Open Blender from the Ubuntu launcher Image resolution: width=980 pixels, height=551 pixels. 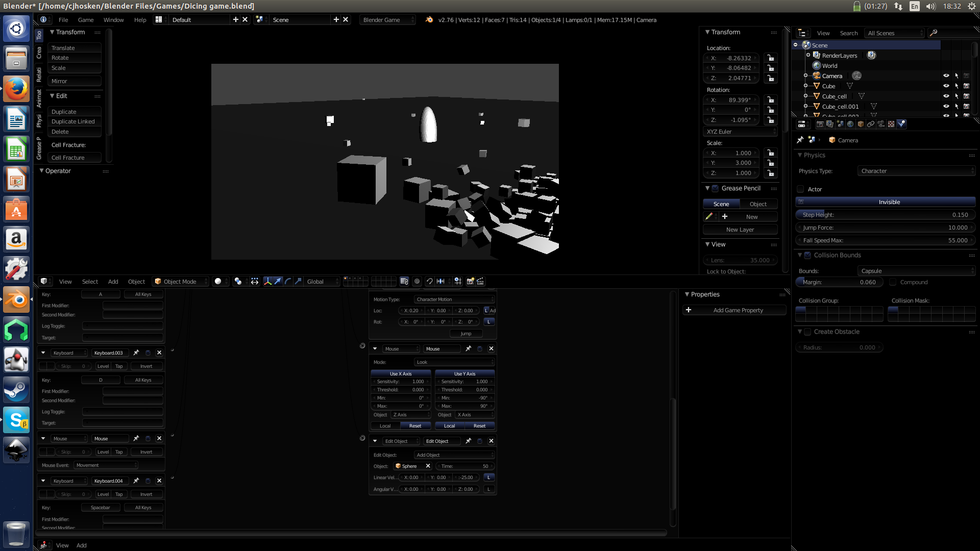click(x=16, y=299)
